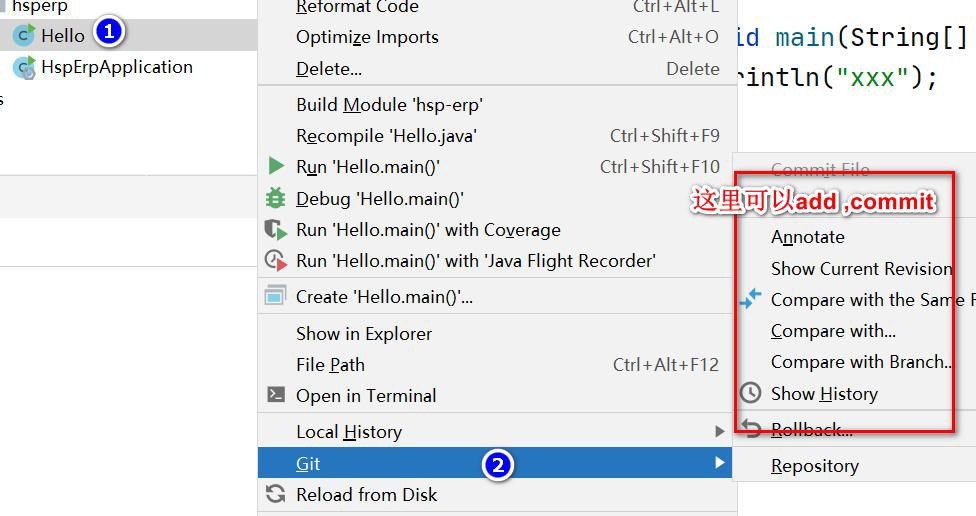Expand the Git submenu arrow
The image size is (976, 516).
[718, 463]
